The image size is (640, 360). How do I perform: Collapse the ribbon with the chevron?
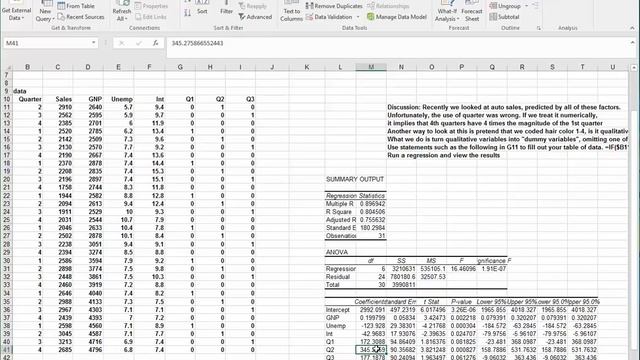632,28
